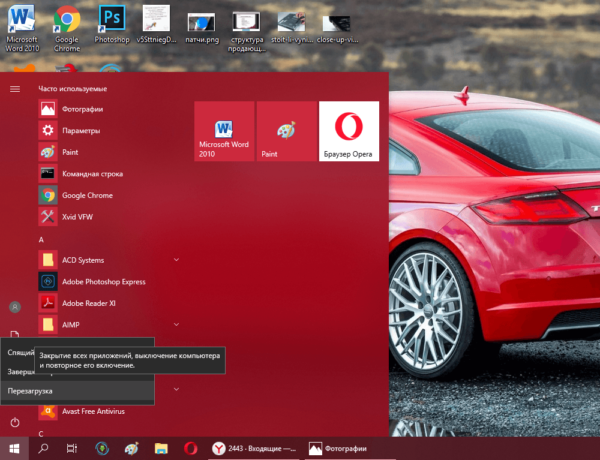This screenshot has height=460, width=600.
Task: Select the v5SttniegD desktop file
Action: click(x=156, y=25)
